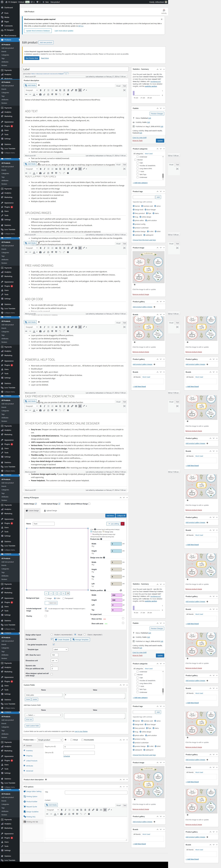Click the Insert Read More tag icon
The width and height of the screenshot is (221, 868).
(76, 90)
